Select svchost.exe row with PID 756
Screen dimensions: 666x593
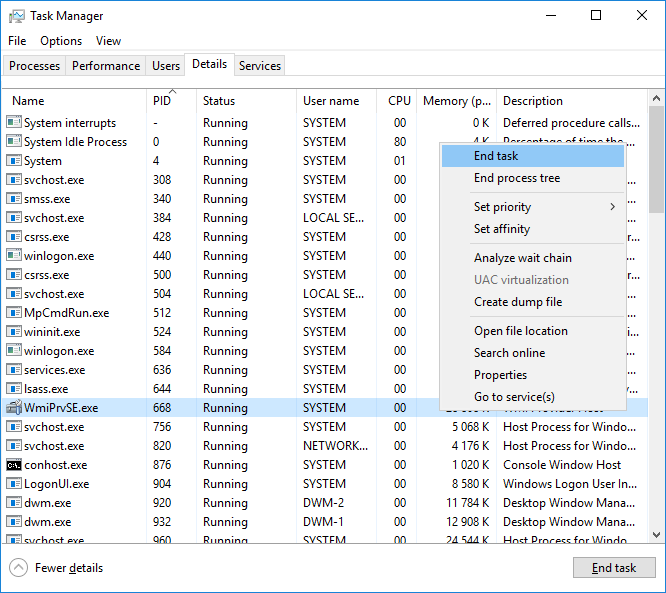[325, 426]
